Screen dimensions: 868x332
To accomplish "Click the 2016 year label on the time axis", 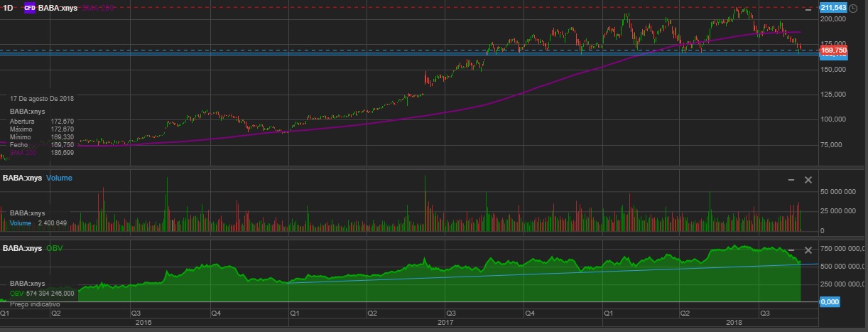I will pyautogui.click(x=143, y=323).
